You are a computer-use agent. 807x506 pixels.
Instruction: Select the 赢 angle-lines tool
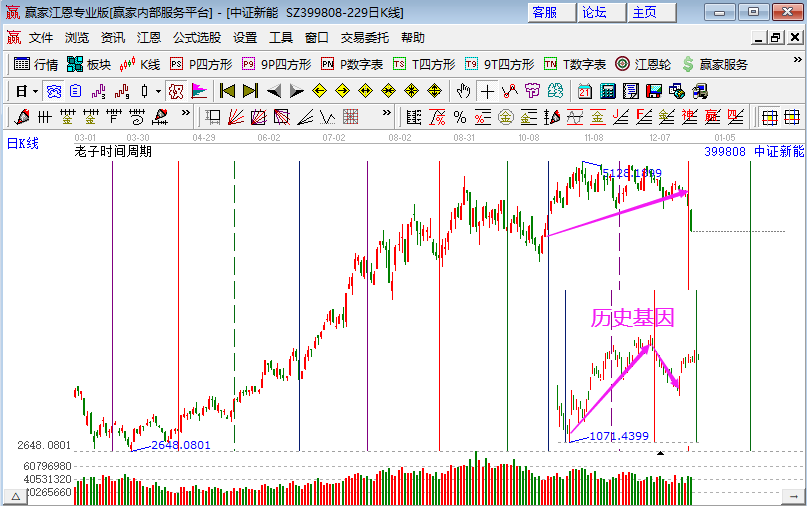712,117
